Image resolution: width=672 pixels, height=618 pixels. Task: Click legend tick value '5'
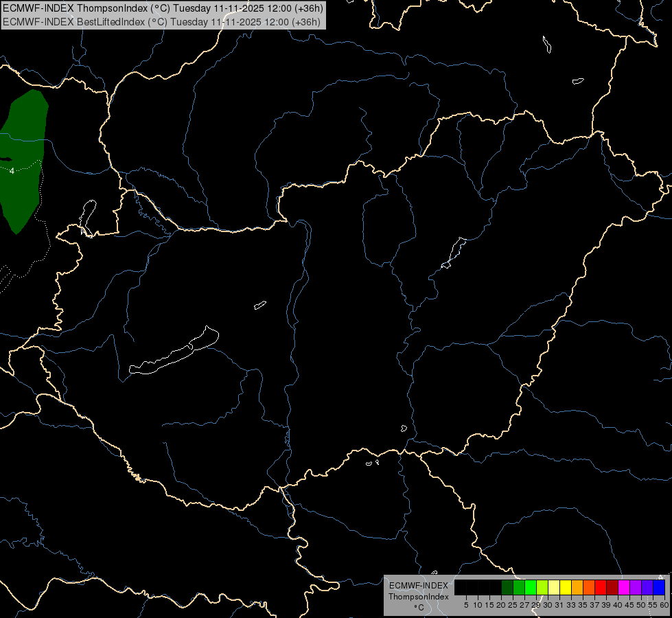pos(466,605)
